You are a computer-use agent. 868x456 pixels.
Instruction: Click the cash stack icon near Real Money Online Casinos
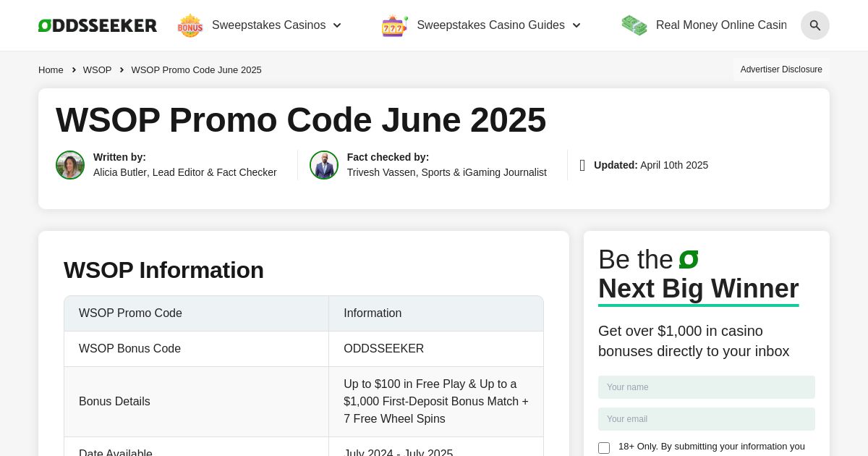coord(634,25)
